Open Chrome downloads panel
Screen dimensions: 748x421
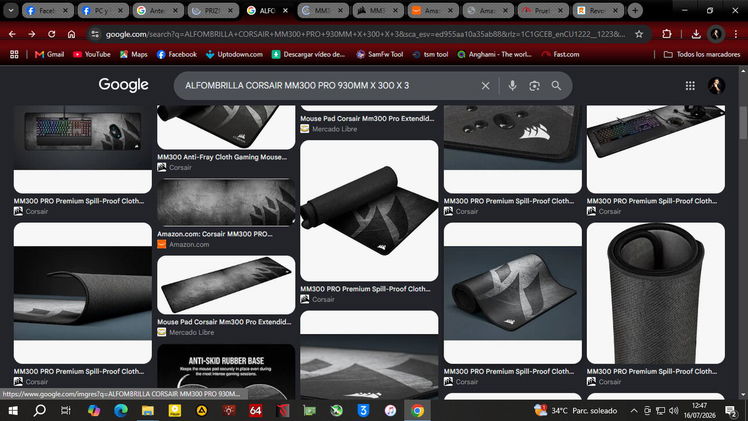[x=696, y=34]
